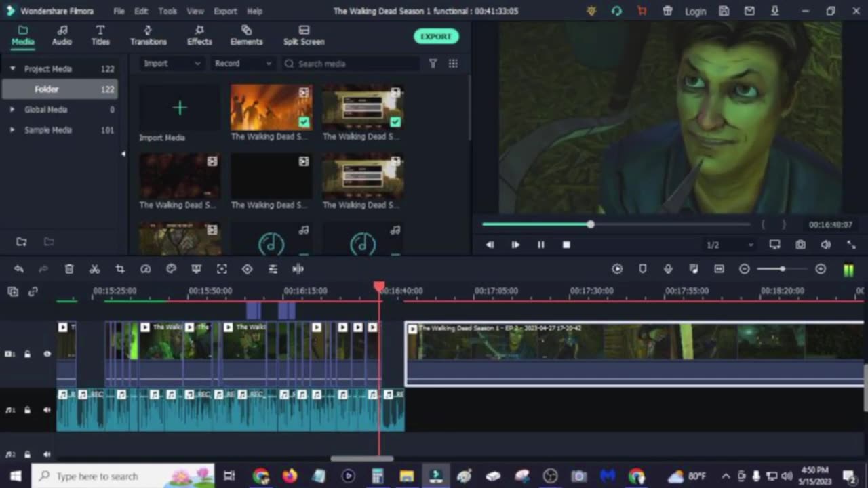Switch to the Transitions tab
Viewport: 868px width, 488px height.
coord(148,36)
